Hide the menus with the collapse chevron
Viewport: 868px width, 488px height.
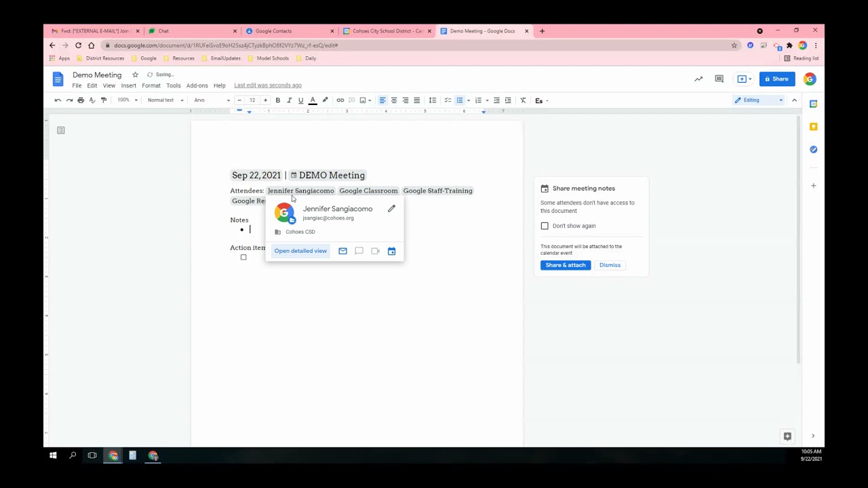click(x=794, y=100)
